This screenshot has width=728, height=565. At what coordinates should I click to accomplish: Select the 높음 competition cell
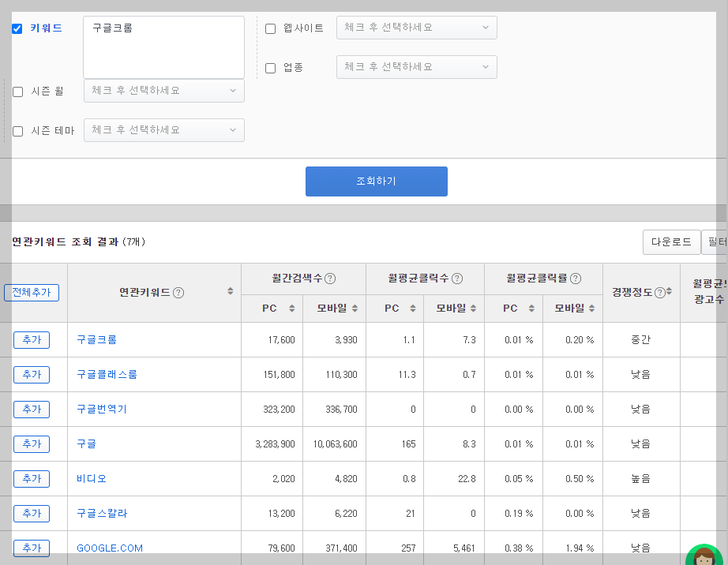pos(641,479)
